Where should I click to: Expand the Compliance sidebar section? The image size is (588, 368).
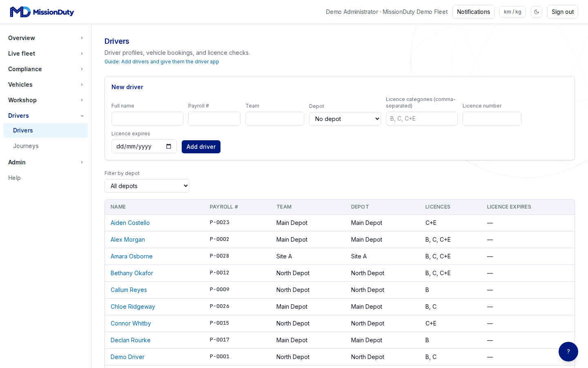coord(46,69)
